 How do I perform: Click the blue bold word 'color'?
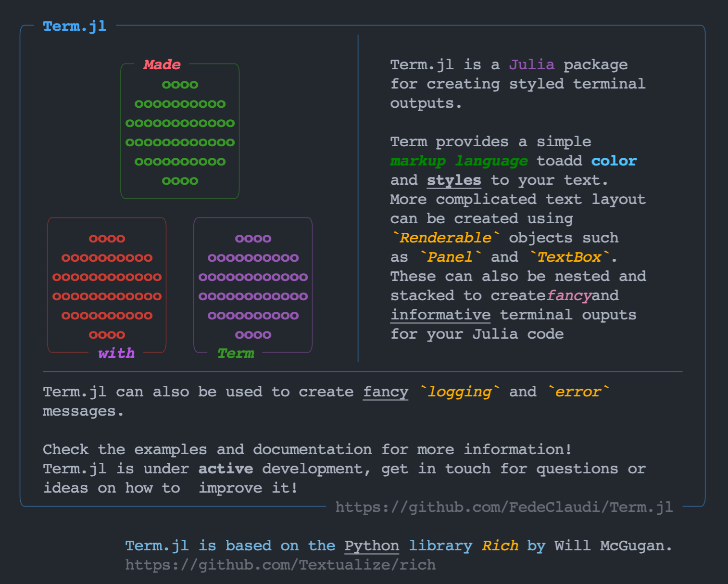(614, 161)
